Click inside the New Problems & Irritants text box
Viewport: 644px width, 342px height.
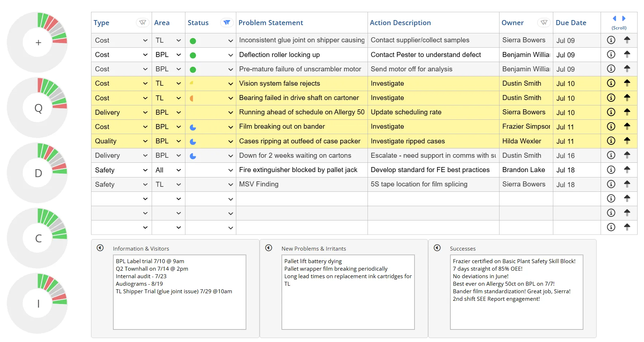(347, 292)
